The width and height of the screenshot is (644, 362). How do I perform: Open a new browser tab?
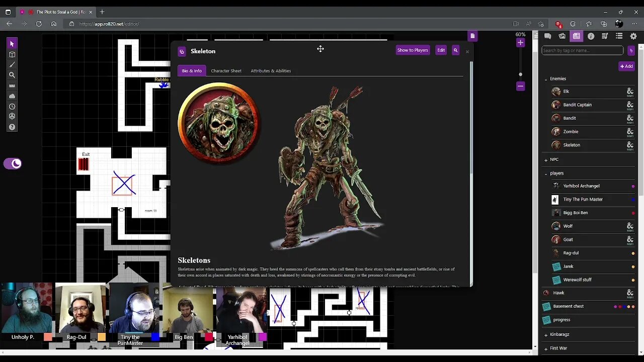pyautogui.click(x=102, y=12)
